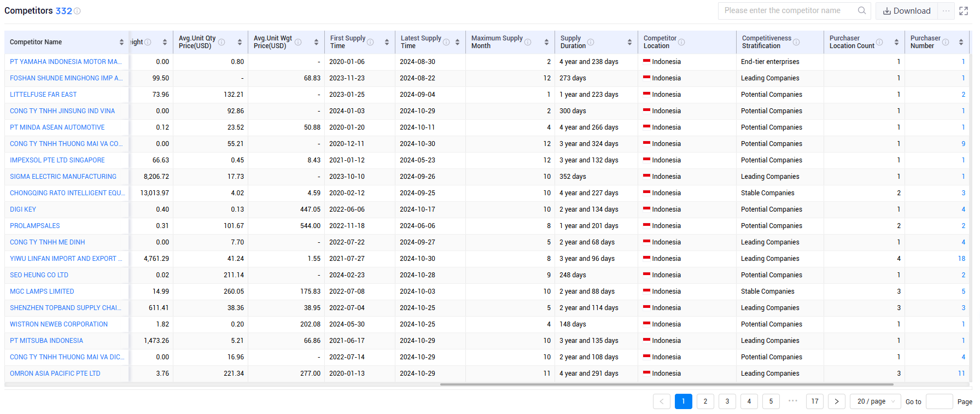Open DIGI KEY competitor link
980x414 pixels.
tap(23, 209)
